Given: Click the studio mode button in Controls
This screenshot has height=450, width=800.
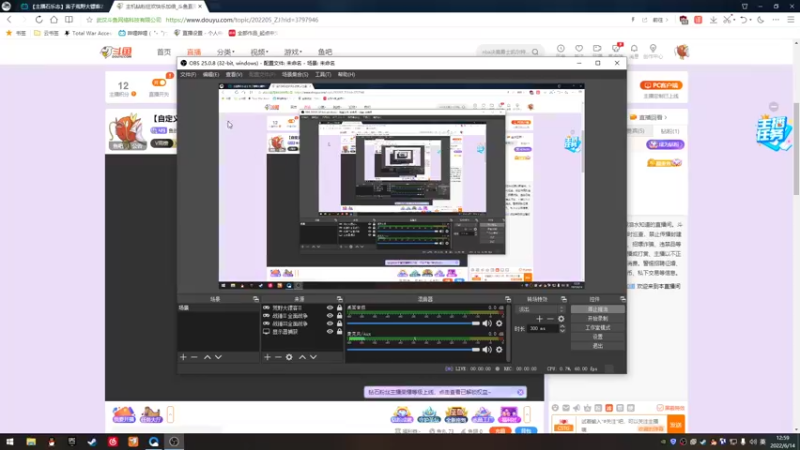Looking at the screenshot, I should point(597,328).
